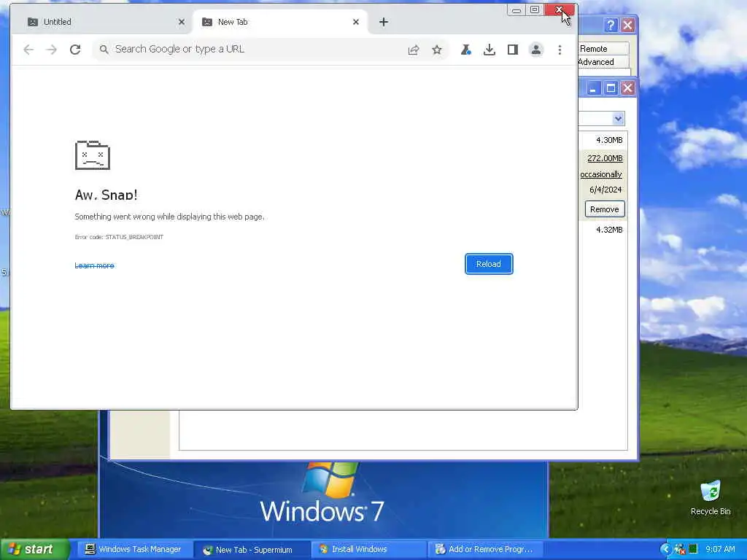The width and height of the screenshot is (747, 560).
Task: Switch to New Tab - Supermium taskbar button
Action: coord(251,550)
